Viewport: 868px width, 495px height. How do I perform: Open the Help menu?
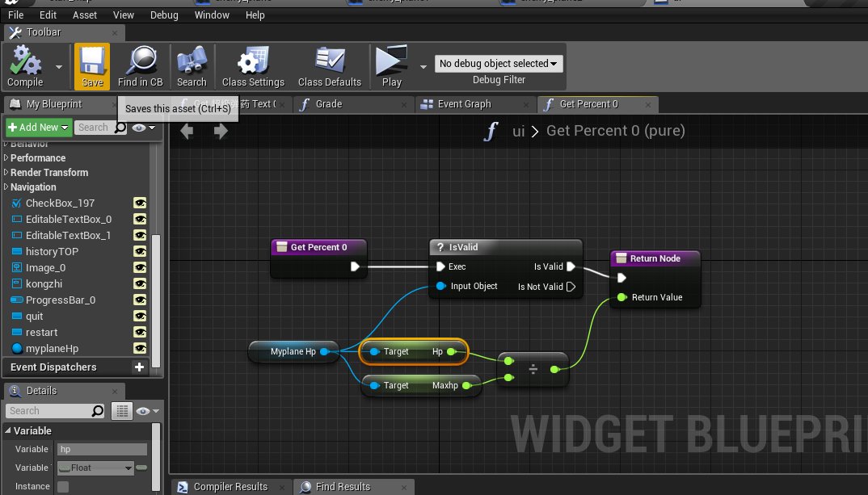point(255,15)
